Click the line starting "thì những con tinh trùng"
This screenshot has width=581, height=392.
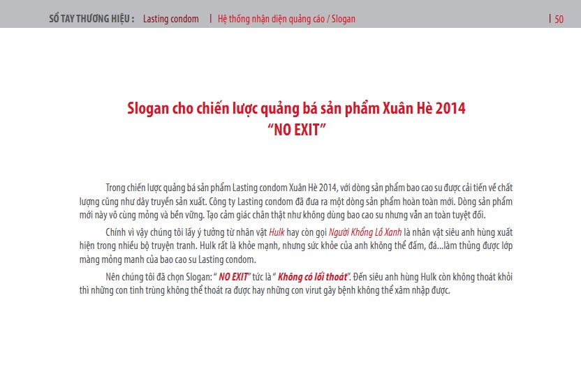click(265, 290)
